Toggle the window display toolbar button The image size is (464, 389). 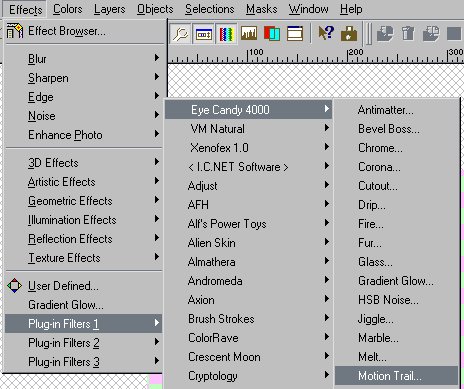(x=295, y=34)
